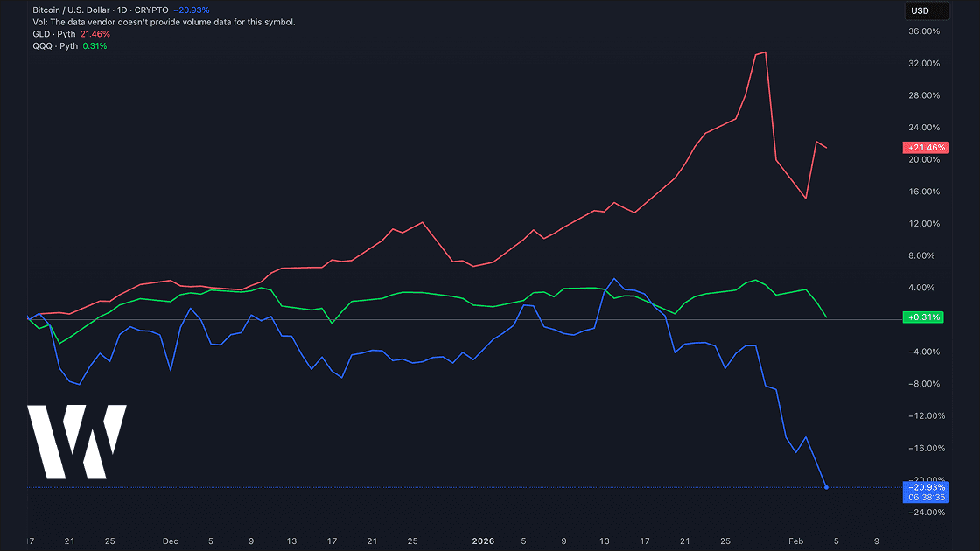This screenshot has height=551, width=980.
Task: Click the 2026 label on the time axis
Action: coord(483,541)
